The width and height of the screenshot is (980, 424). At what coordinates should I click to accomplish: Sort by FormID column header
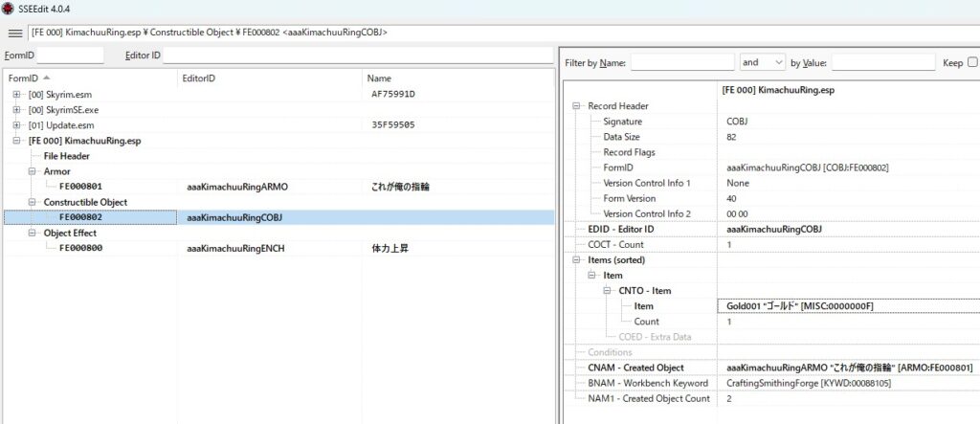click(x=29, y=78)
